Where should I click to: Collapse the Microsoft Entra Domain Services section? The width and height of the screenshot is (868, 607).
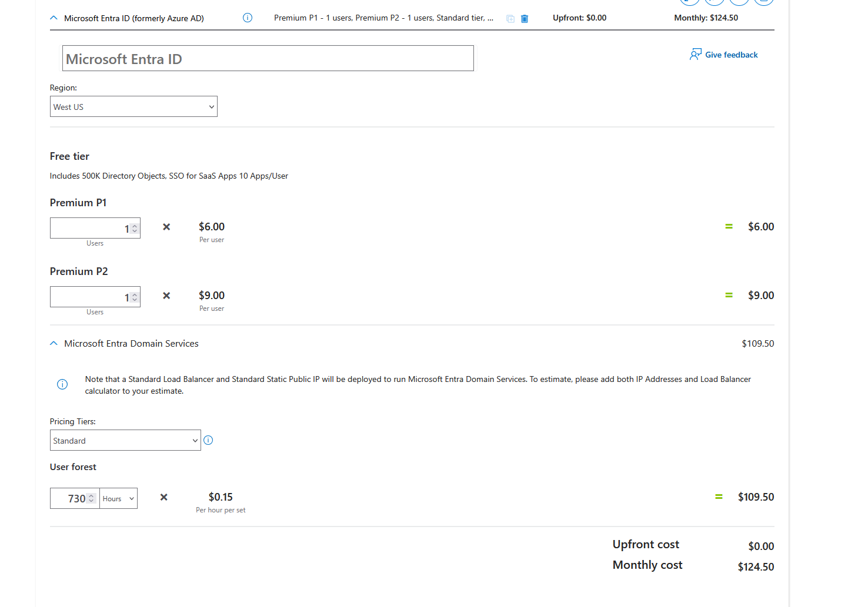pyautogui.click(x=54, y=343)
